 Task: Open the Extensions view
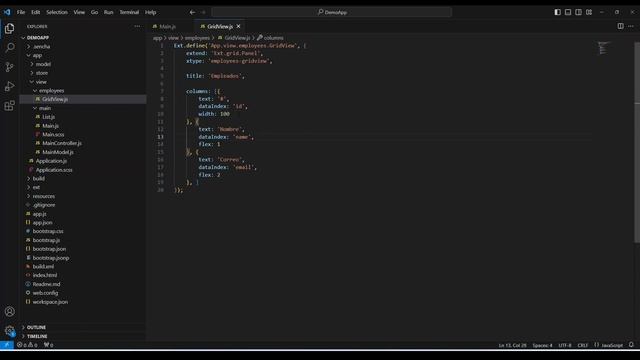(x=9, y=106)
